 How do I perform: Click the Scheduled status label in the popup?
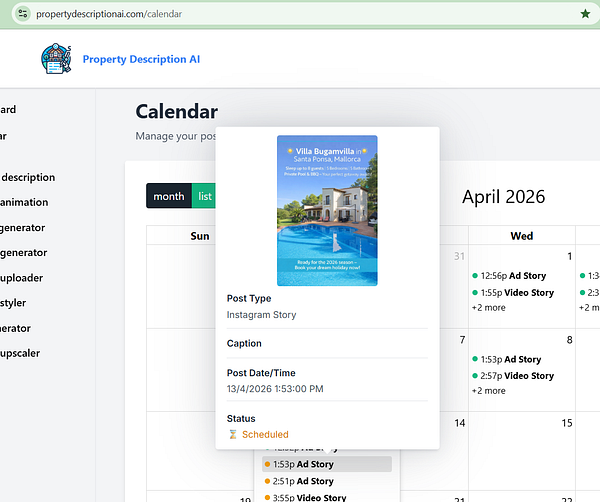click(x=265, y=435)
